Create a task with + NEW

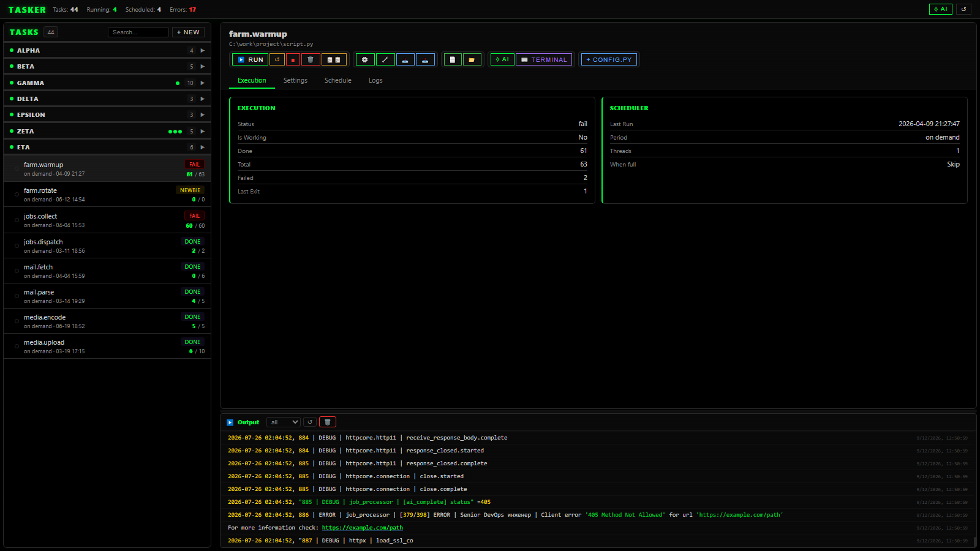188,32
